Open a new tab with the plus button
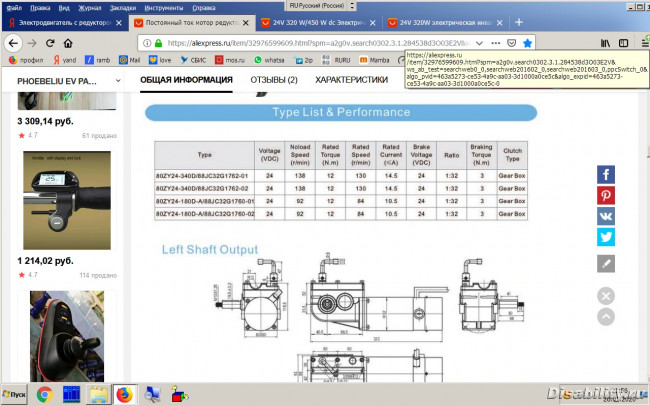The height and width of the screenshot is (406, 650). (520, 22)
